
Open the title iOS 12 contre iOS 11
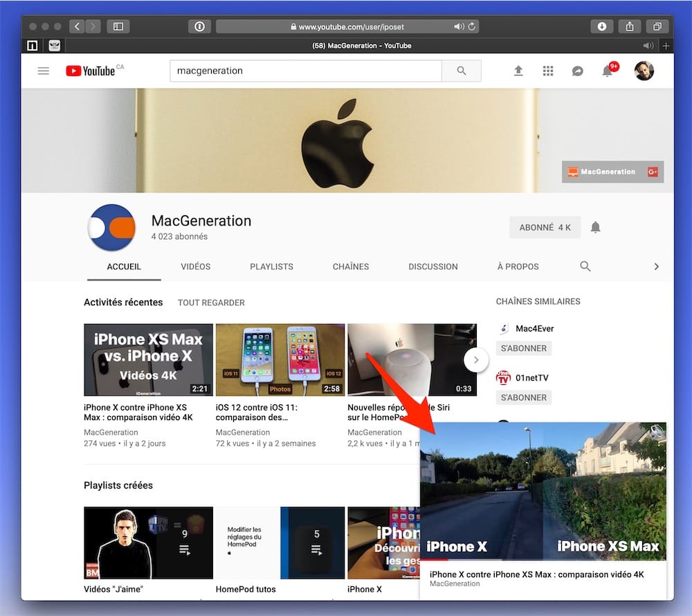pos(257,412)
